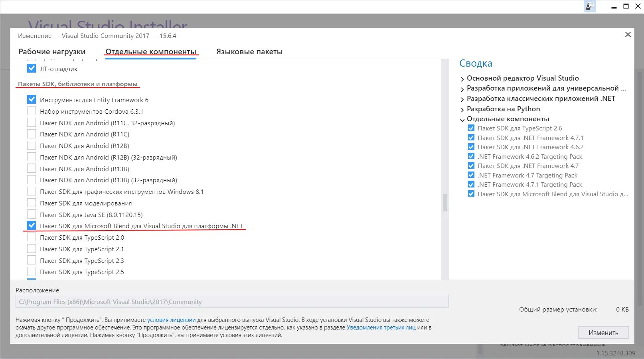Click the components list scrollbar thumb
Image resolution: width=644 pixels, height=359 pixels.
point(445,203)
